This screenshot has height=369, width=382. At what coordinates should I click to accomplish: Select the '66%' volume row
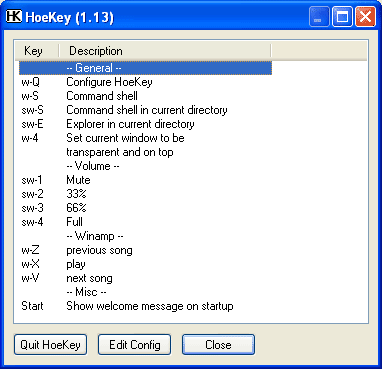tap(146, 208)
